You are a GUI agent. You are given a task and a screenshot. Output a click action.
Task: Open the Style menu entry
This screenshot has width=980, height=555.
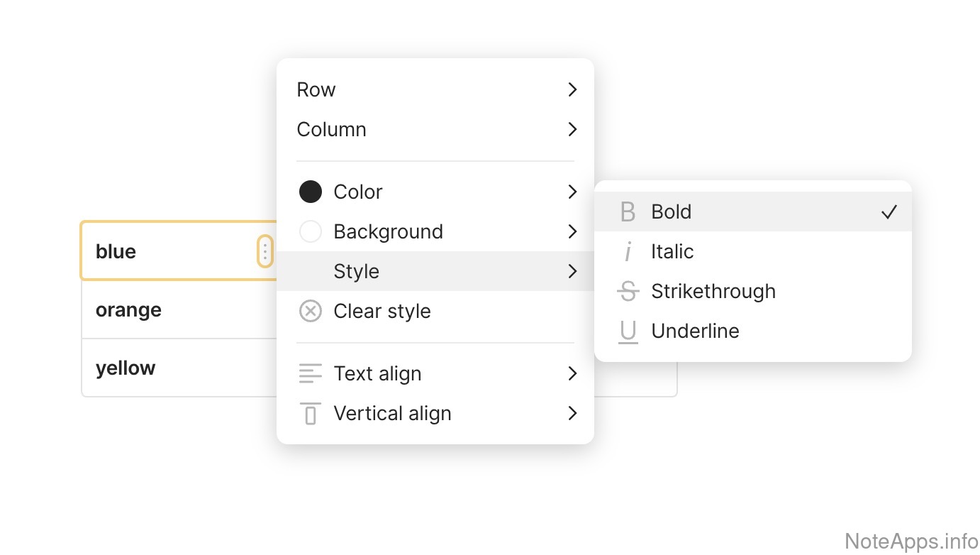pyautogui.click(x=357, y=272)
